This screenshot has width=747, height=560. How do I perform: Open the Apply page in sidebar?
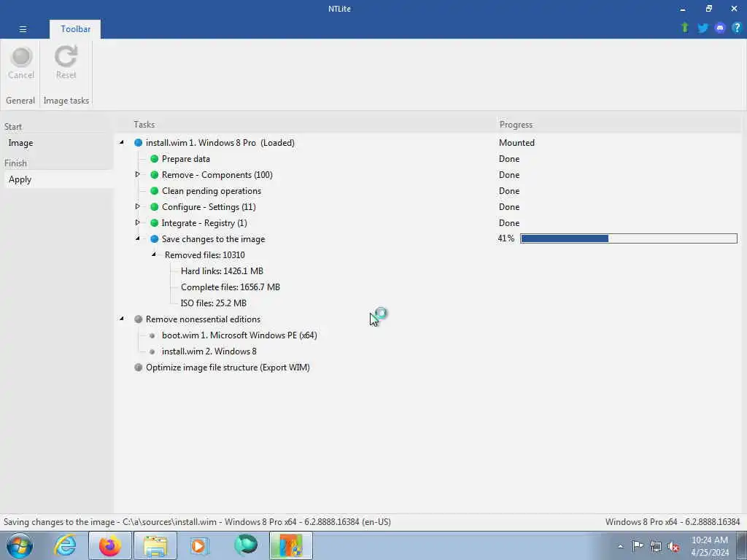click(x=57, y=179)
